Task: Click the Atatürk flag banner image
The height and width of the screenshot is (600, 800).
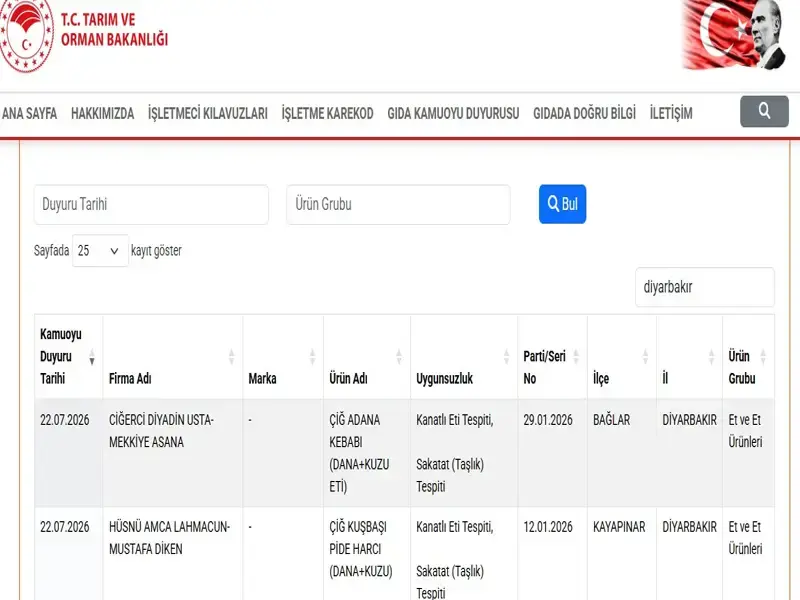Action: tap(733, 35)
